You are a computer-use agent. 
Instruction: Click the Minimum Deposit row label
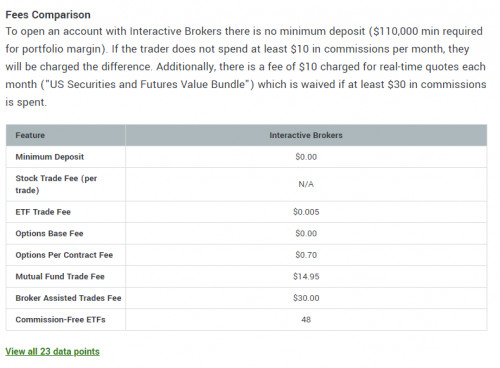pyautogui.click(x=50, y=157)
